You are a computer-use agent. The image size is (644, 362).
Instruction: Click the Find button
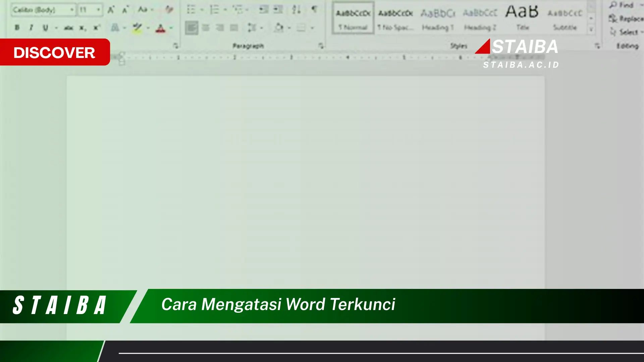coord(623,5)
